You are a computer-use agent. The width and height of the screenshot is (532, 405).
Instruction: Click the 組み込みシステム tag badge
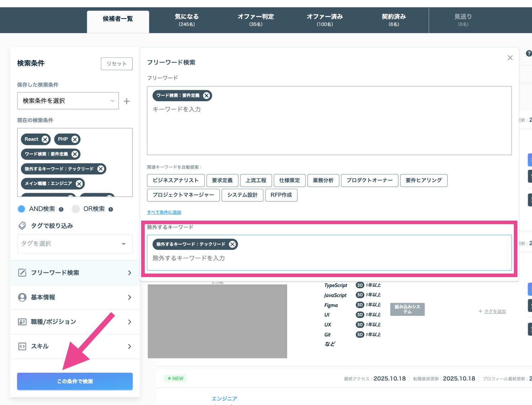[x=408, y=309]
